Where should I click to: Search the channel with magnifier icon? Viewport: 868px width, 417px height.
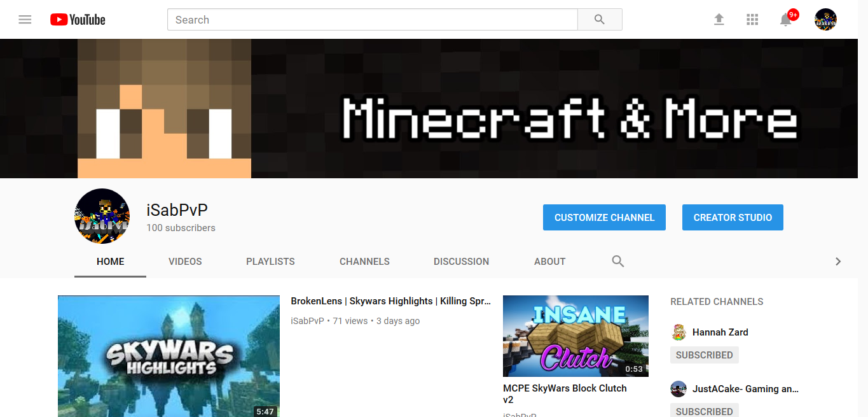pyautogui.click(x=617, y=261)
